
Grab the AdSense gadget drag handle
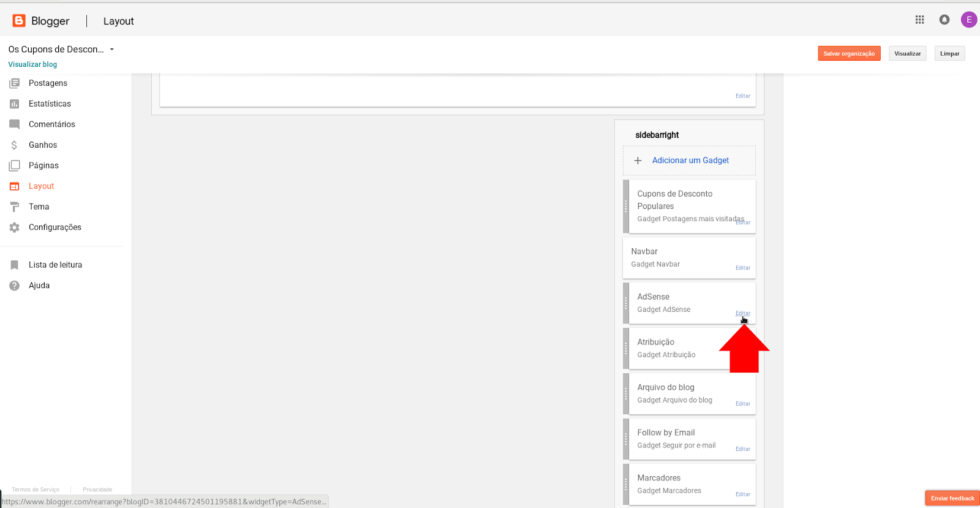[x=626, y=303]
